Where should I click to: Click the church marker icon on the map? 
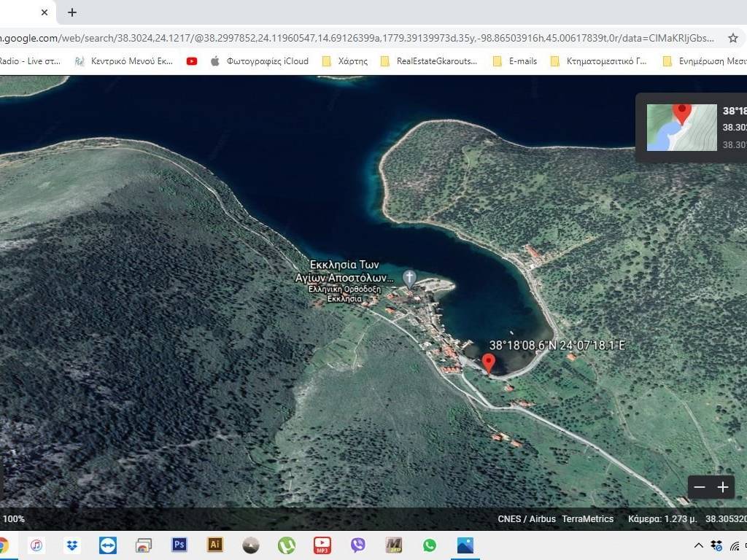410,278
